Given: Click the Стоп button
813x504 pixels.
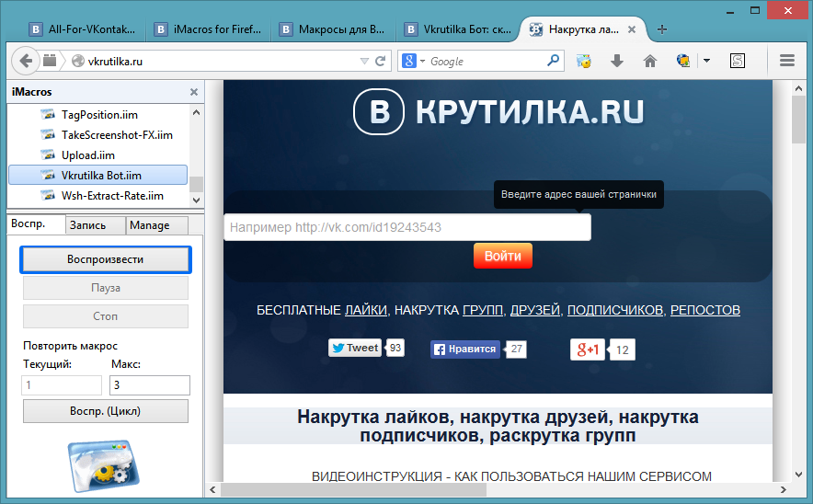Looking at the screenshot, I should click(106, 316).
